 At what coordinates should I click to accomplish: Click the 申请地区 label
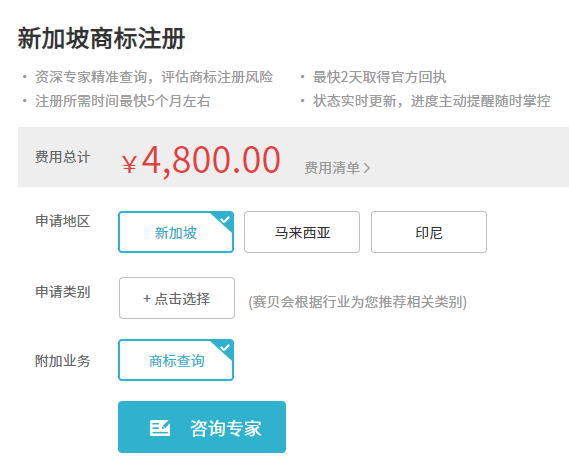(63, 221)
